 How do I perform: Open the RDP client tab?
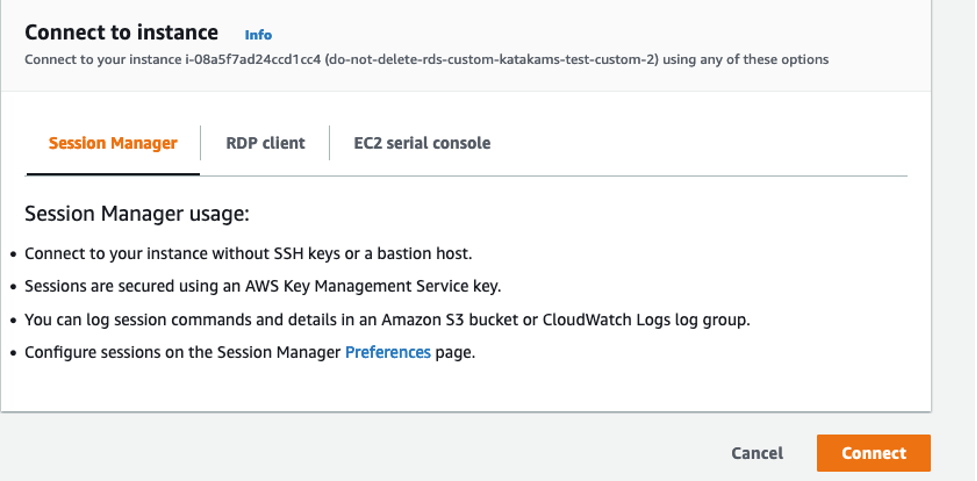point(265,143)
